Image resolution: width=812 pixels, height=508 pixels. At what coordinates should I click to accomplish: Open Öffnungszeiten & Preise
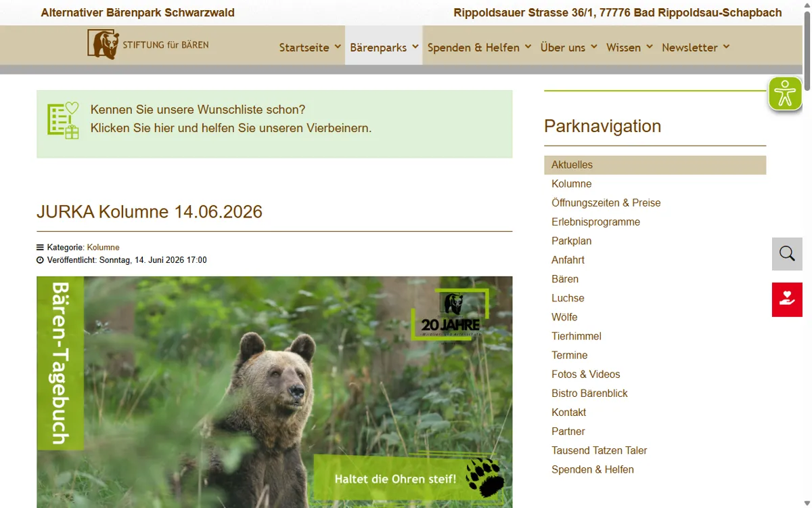[x=606, y=203]
